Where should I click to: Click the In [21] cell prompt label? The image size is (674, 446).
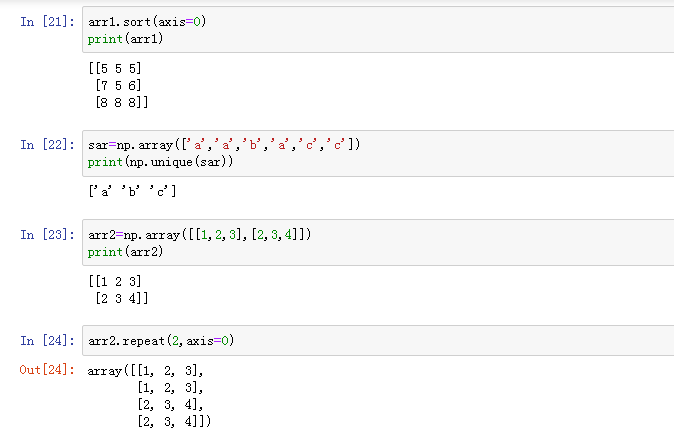coord(47,21)
